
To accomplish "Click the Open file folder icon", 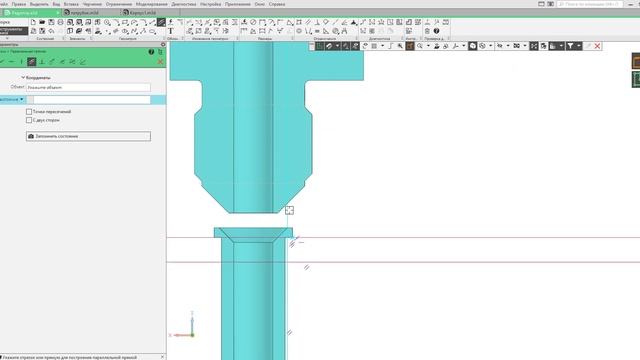I will [x=42, y=22].
